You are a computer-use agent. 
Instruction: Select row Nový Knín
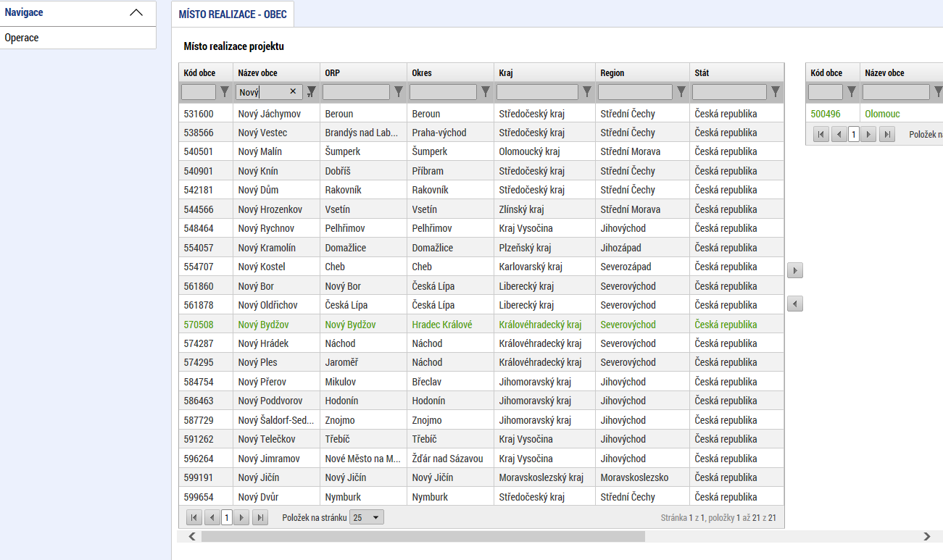point(481,171)
